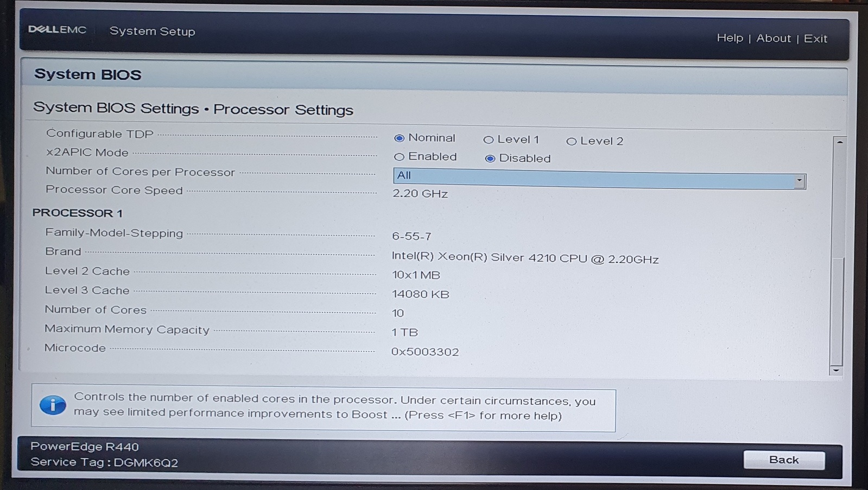Click the Configurable TDP label
This screenshot has height=490, width=868.
(x=100, y=134)
